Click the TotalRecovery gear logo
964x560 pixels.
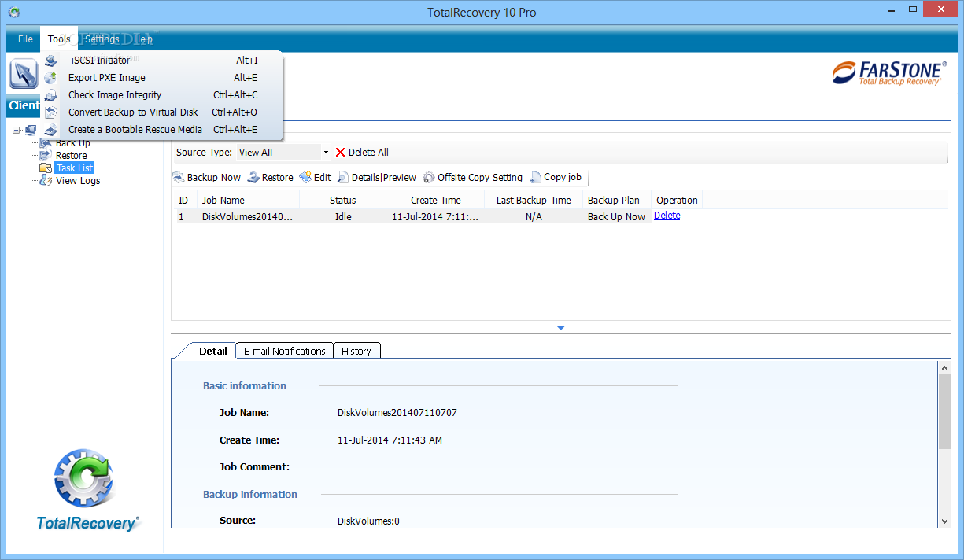click(x=85, y=477)
